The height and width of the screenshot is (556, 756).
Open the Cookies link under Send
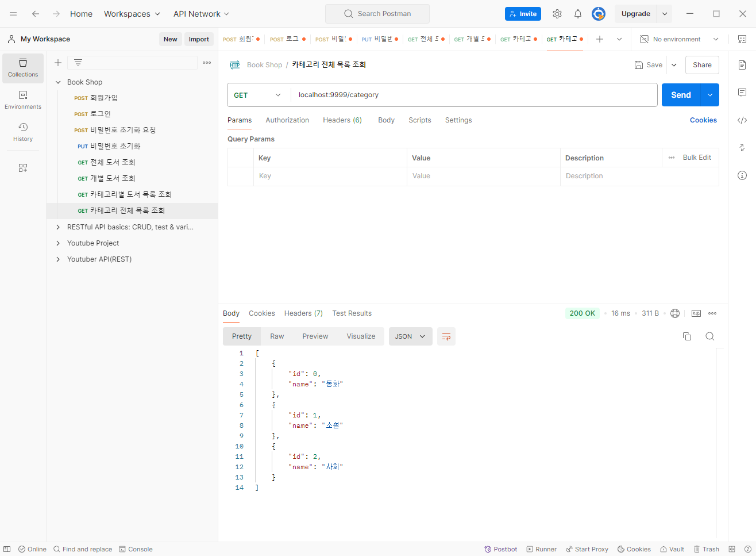(703, 120)
